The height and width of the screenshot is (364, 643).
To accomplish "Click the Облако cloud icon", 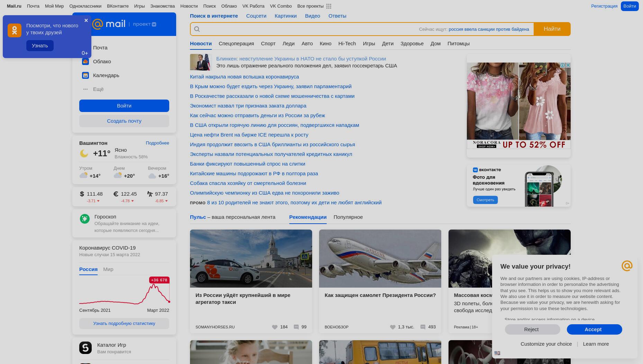I will [85, 62].
